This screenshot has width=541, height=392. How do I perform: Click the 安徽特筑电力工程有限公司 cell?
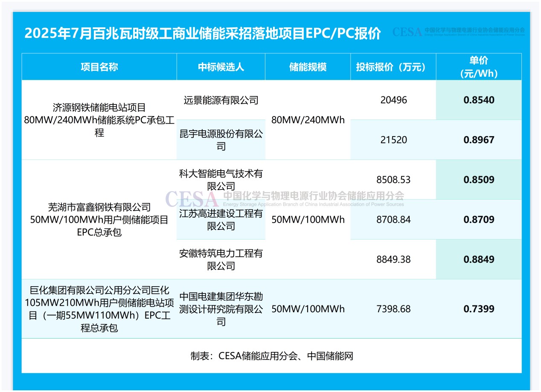pyautogui.click(x=221, y=259)
